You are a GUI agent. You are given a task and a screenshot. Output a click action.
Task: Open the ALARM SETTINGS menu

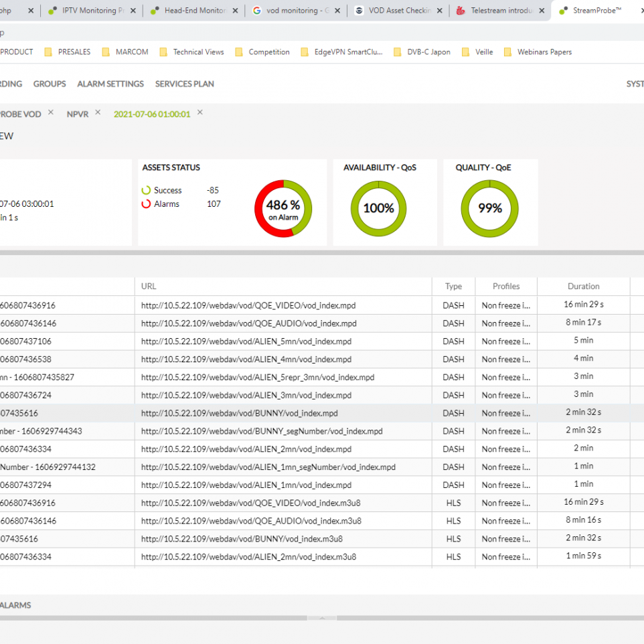pyautogui.click(x=110, y=84)
